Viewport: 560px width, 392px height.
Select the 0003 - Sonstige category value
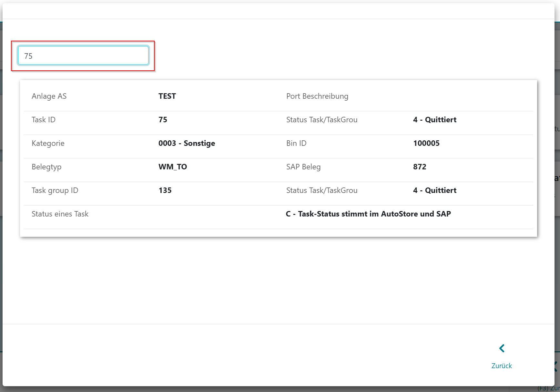(x=187, y=143)
